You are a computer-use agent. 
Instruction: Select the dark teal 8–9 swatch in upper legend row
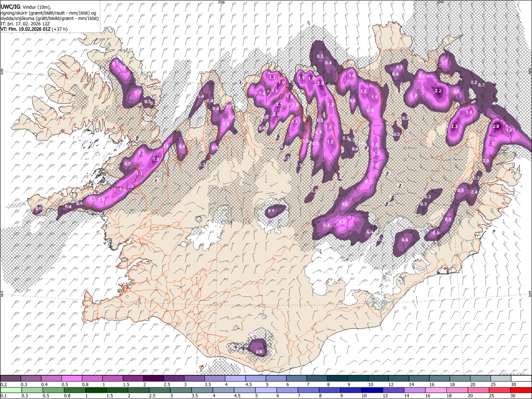[x=337, y=379]
